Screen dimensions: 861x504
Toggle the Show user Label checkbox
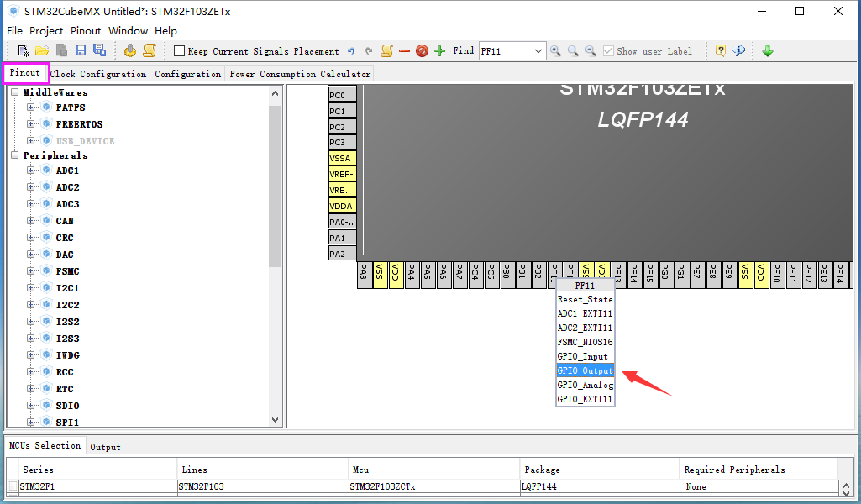click(608, 51)
